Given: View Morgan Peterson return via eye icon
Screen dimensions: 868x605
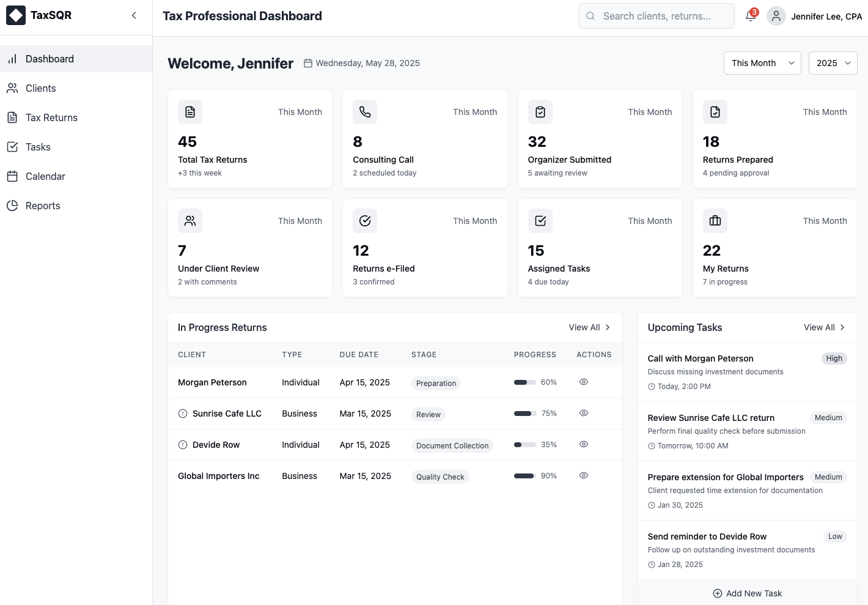Looking at the screenshot, I should point(584,382).
